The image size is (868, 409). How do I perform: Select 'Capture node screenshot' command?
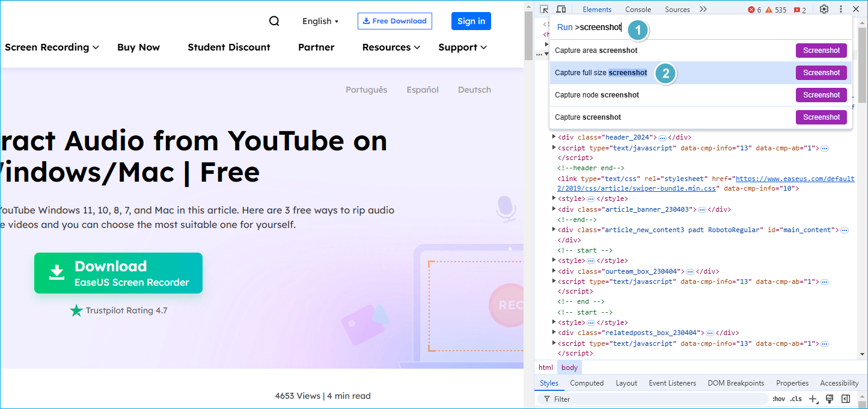point(701,95)
